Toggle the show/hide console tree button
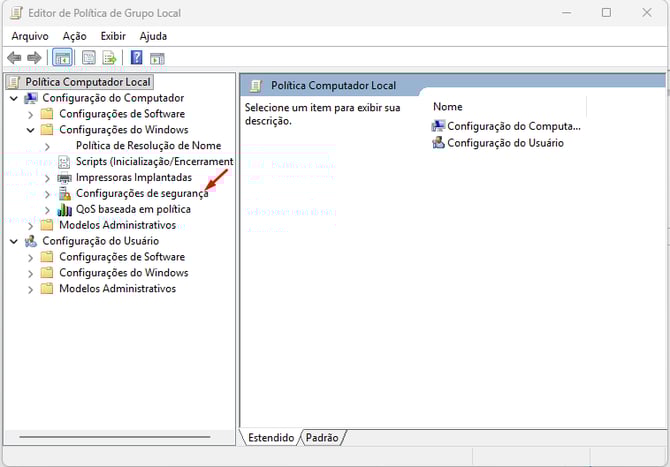 pos(62,58)
